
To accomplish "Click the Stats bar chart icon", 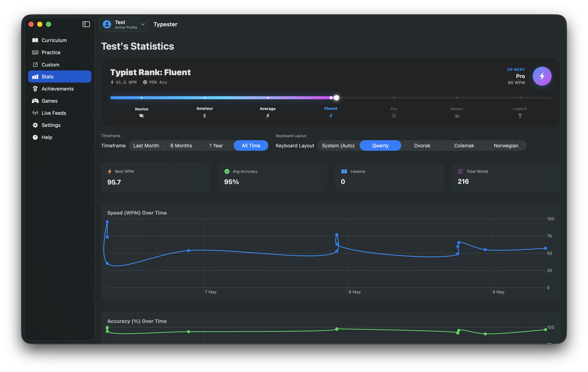I will click(x=35, y=77).
